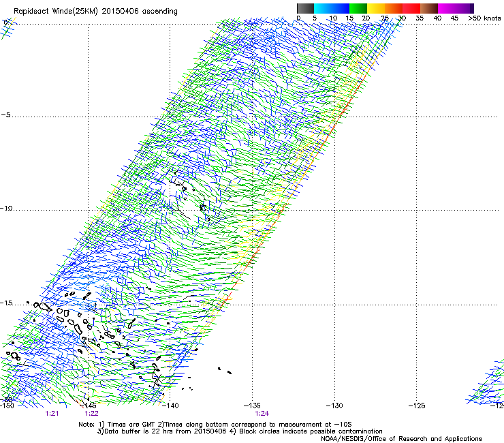Click the note line 'Times are GMT'
The image size is (504, 443).
click(131, 425)
